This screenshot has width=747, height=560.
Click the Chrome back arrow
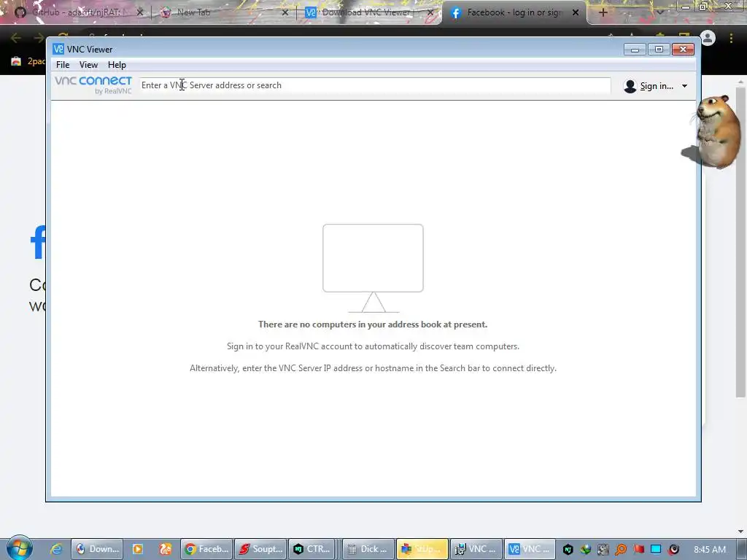[x=16, y=38]
